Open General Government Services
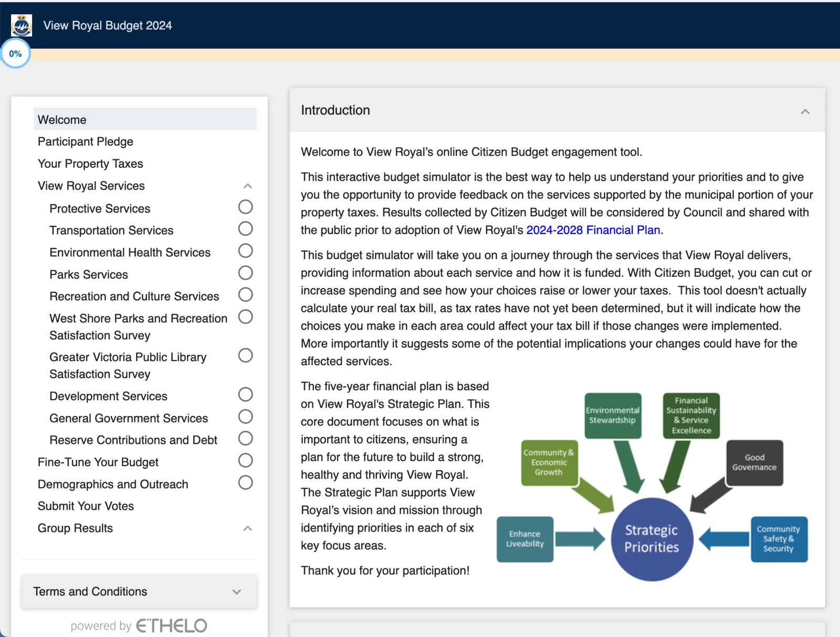The image size is (840, 637). tap(129, 418)
